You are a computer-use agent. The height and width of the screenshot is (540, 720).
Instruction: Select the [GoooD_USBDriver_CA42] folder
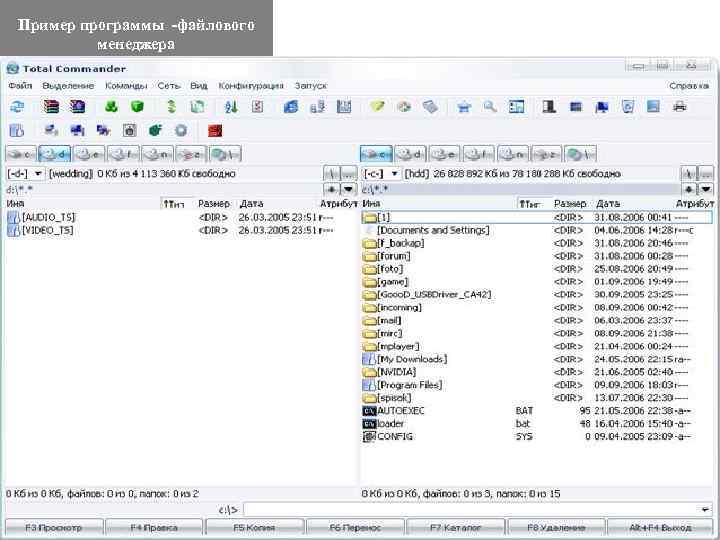pyautogui.click(x=537, y=294)
